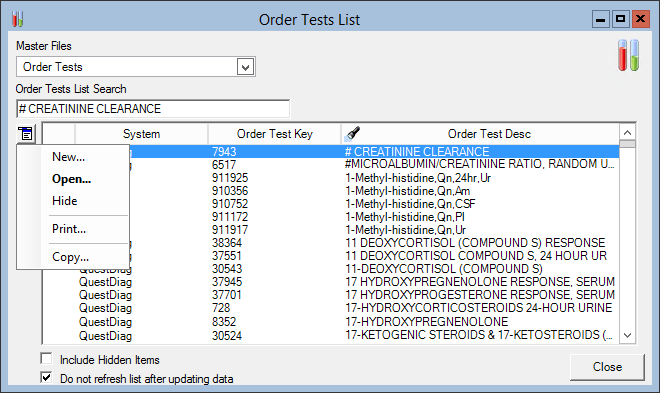Image resolution: width=660 pixels, height=393 pixels.
Task: Click scrollbar up arrow in list
Action: (x=628, y=133)
